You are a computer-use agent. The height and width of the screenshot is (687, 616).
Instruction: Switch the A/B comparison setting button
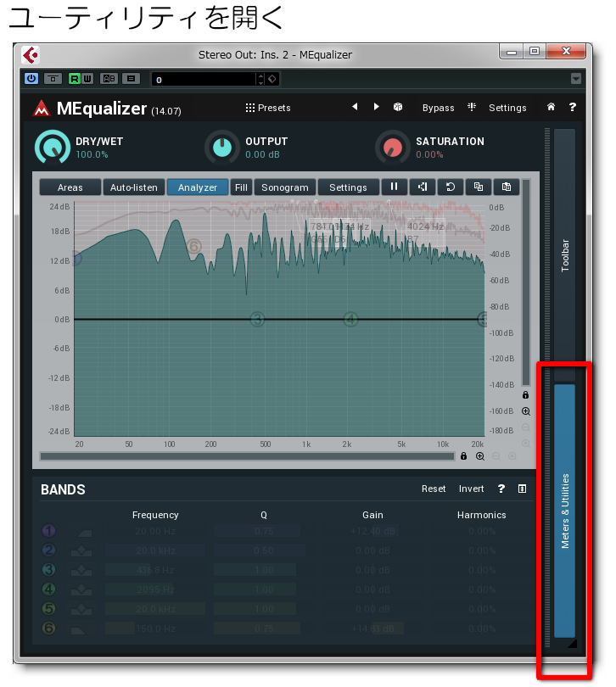click(109, 78)
